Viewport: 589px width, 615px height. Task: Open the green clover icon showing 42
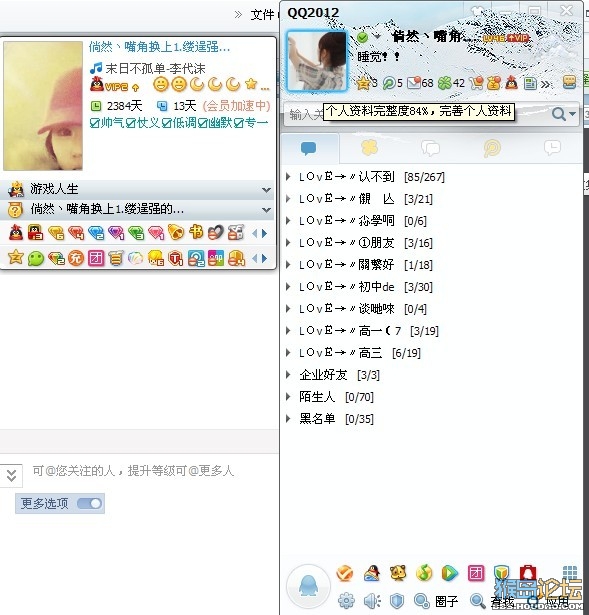coord(445,83)
